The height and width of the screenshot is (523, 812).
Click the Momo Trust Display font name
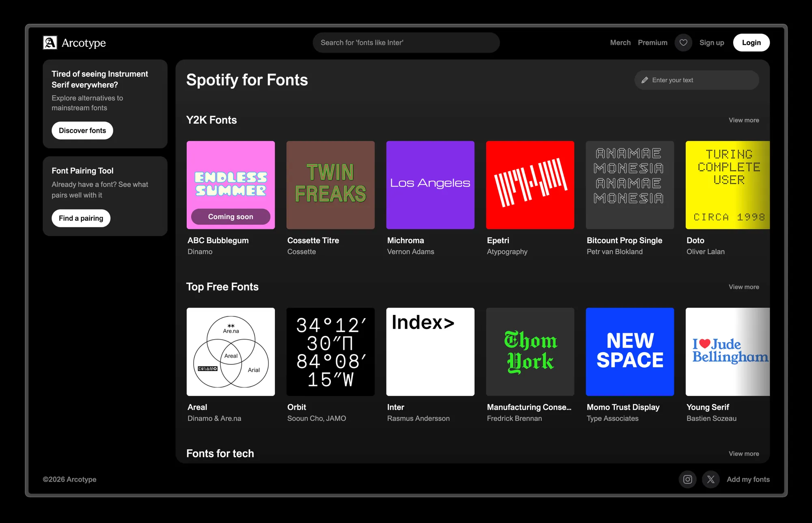coord(623,407)
